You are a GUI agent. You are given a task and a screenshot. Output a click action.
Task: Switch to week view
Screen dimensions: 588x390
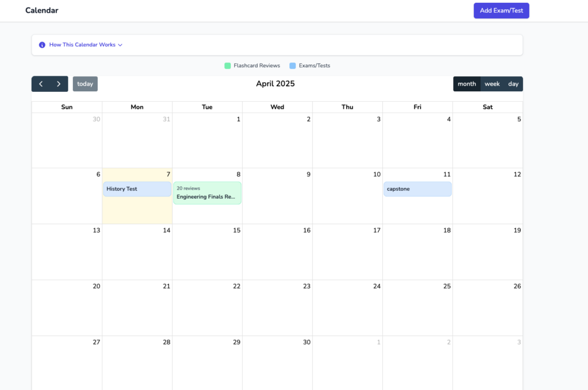point(492,84)
